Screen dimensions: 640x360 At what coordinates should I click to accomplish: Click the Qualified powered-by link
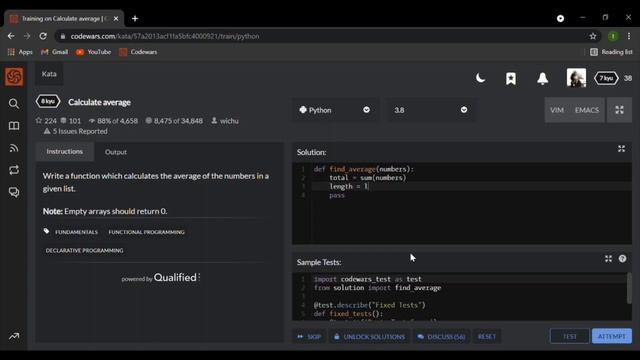pyautogui.click(x=160, y=278)
